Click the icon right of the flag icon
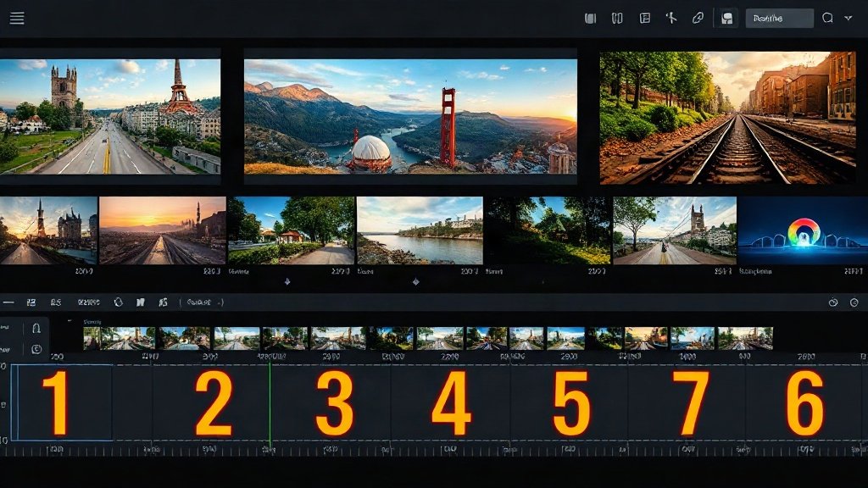The width and height of the screenshot is (868, 488). [163, 302]
